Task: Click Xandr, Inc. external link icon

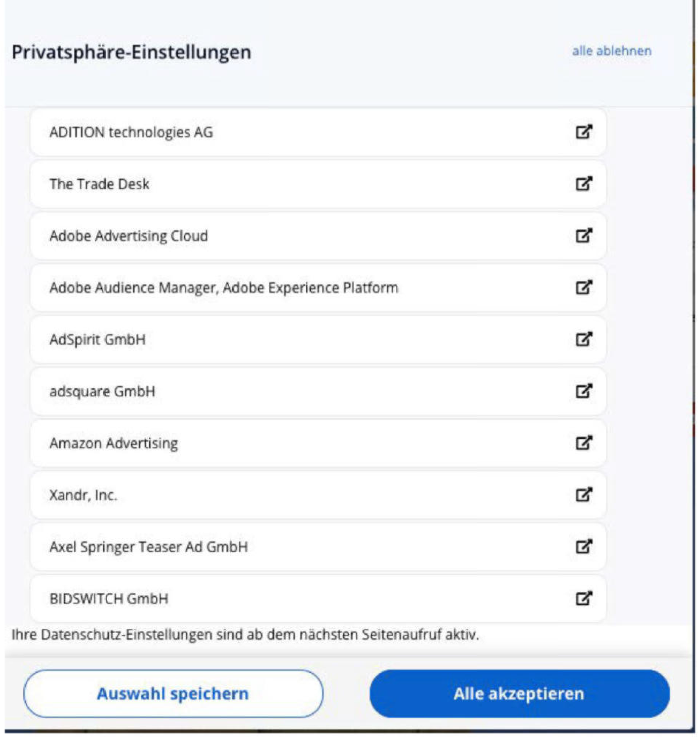Action: click(584, 495)
